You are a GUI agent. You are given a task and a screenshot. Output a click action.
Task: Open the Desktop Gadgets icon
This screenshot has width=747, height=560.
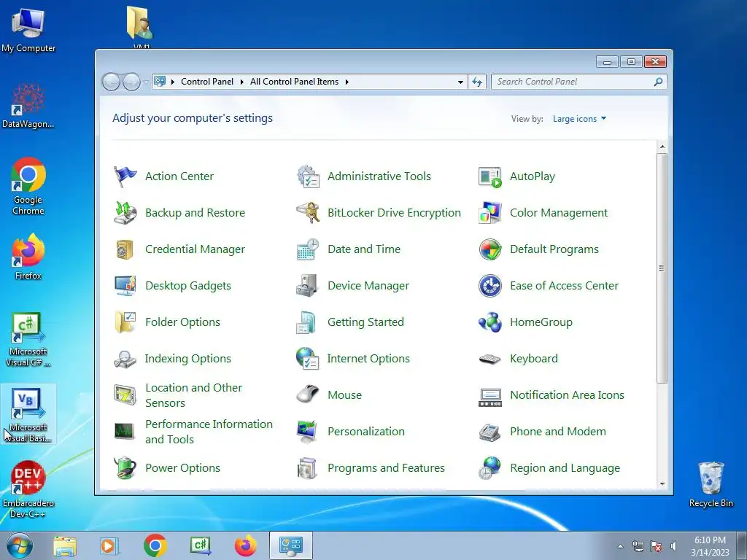coord(125,286)
